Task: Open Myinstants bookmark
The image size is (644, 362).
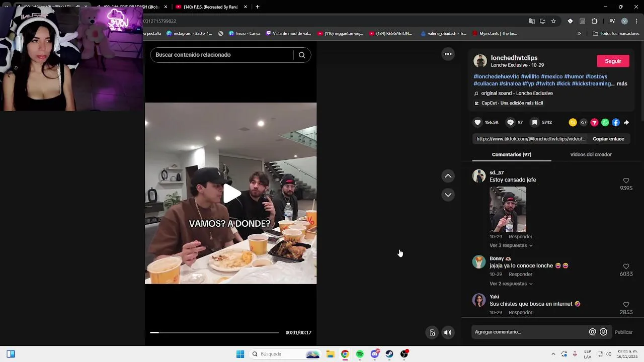Action: click(x=495, y=34)
